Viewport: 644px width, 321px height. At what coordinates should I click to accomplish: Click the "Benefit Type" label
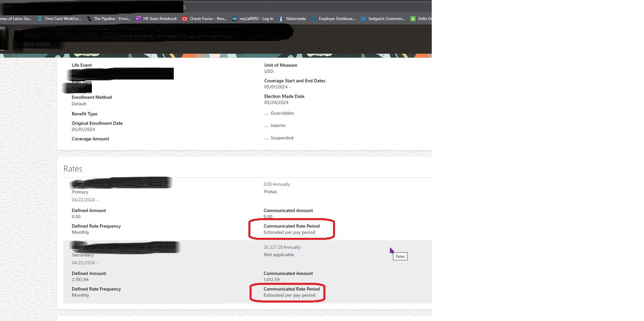coord(85,114)
